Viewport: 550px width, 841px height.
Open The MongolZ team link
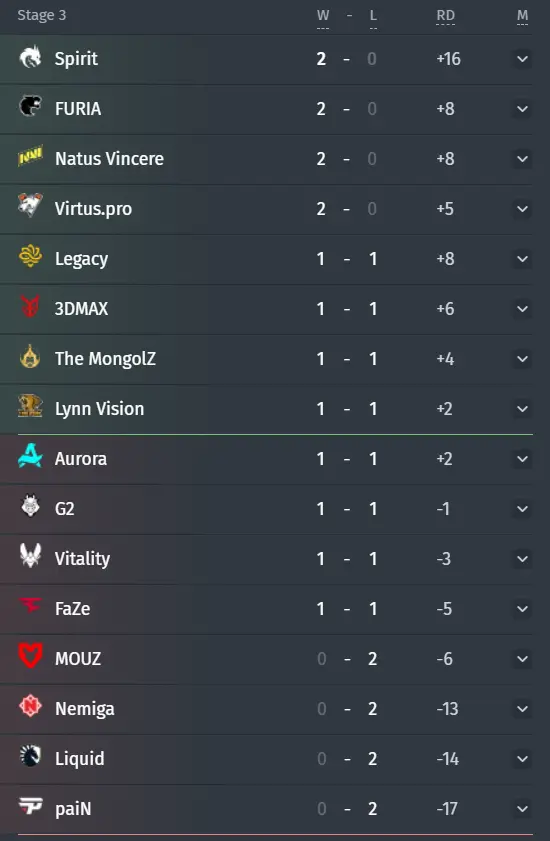click(105, 359)
